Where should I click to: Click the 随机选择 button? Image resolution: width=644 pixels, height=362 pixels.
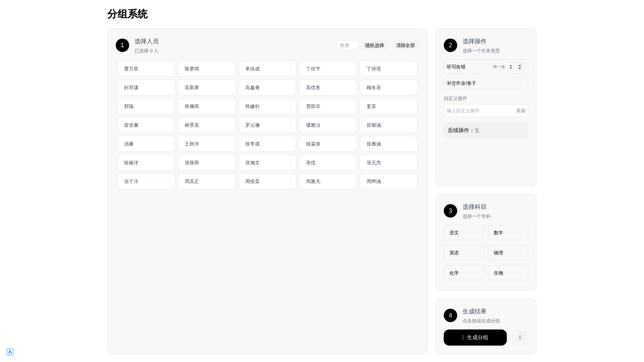click(x=374, y=45)
